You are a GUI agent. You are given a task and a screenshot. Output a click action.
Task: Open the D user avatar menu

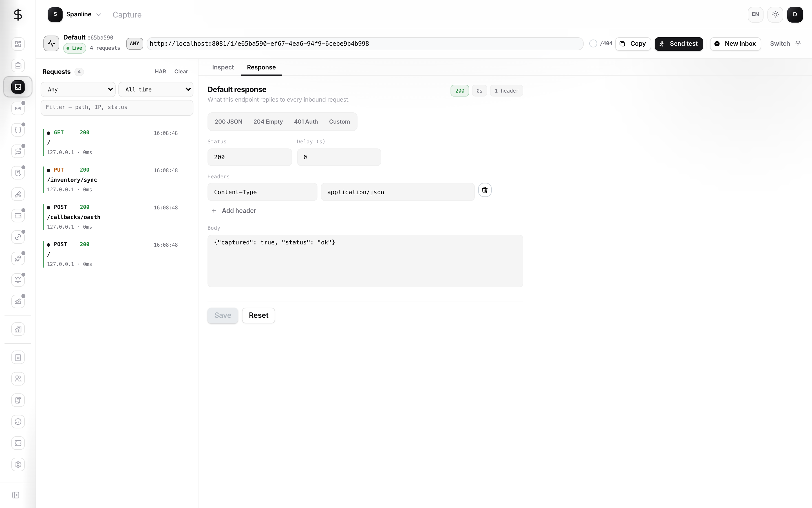pyautogui.click(x=795, y=14)
